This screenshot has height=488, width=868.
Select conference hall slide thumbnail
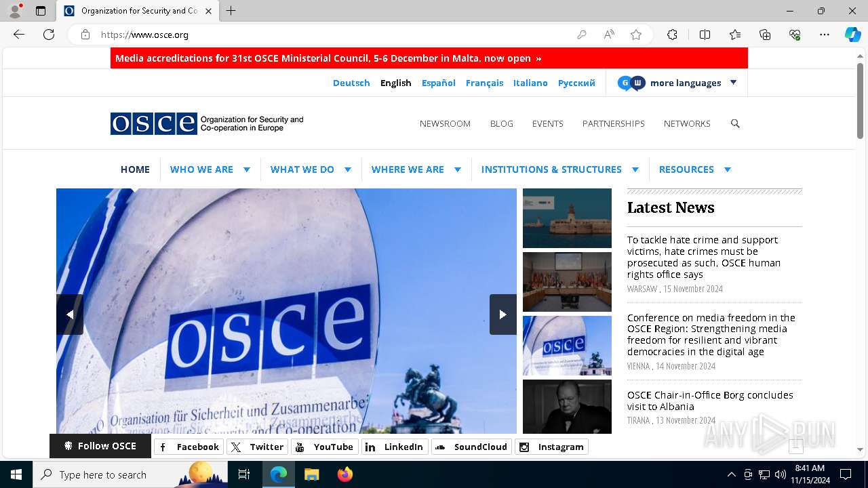[x=567, y=282]
